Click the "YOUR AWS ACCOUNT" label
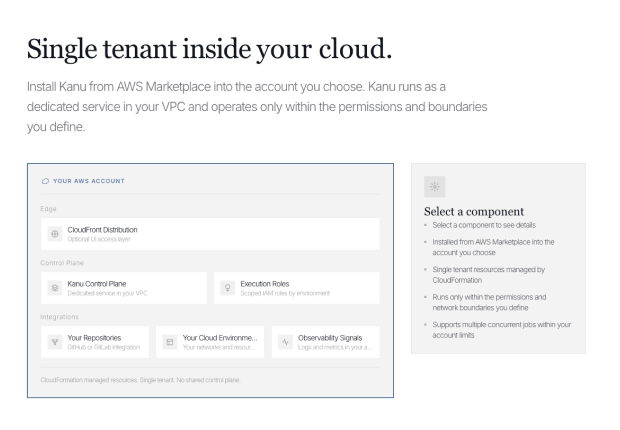Image resolution: width=620 pixels, height=430 pixels. coord(89,181)
